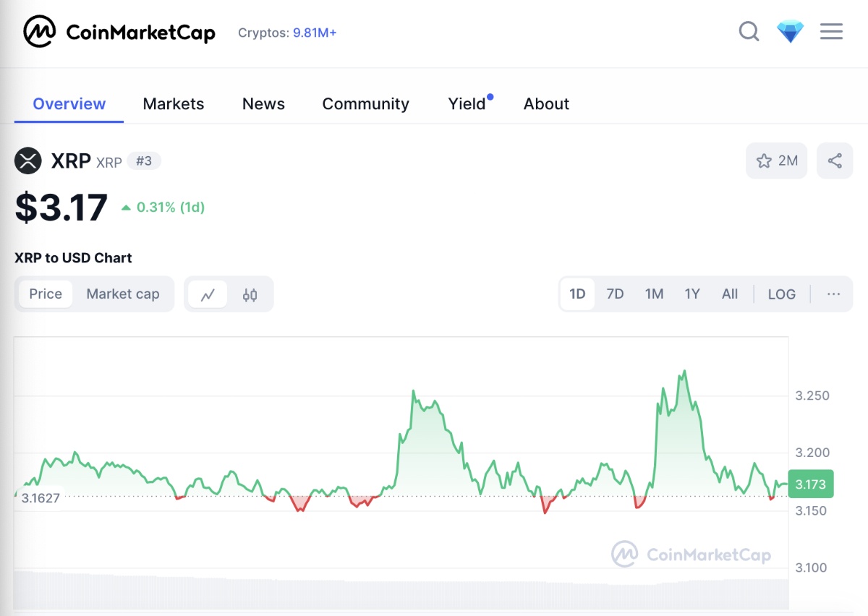Share XRP page with share icon

click(x=835, y=161)
